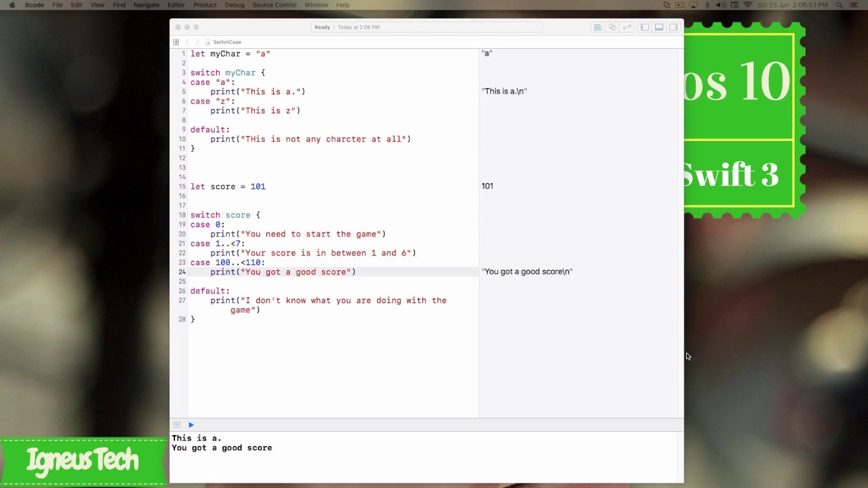Click the overlapping windows menu bar icon
The width and height of the screenshot is (868, 488).
[667, 5]
